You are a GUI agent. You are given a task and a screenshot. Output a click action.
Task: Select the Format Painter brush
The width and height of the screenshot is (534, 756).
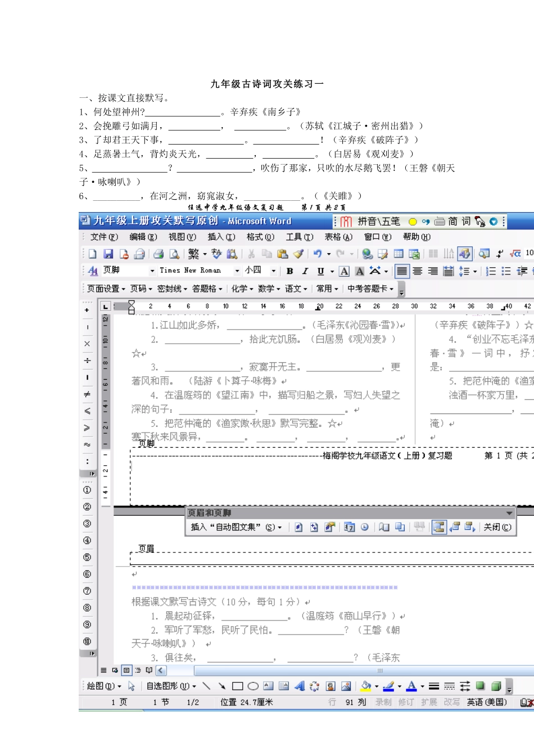point(298,254)
